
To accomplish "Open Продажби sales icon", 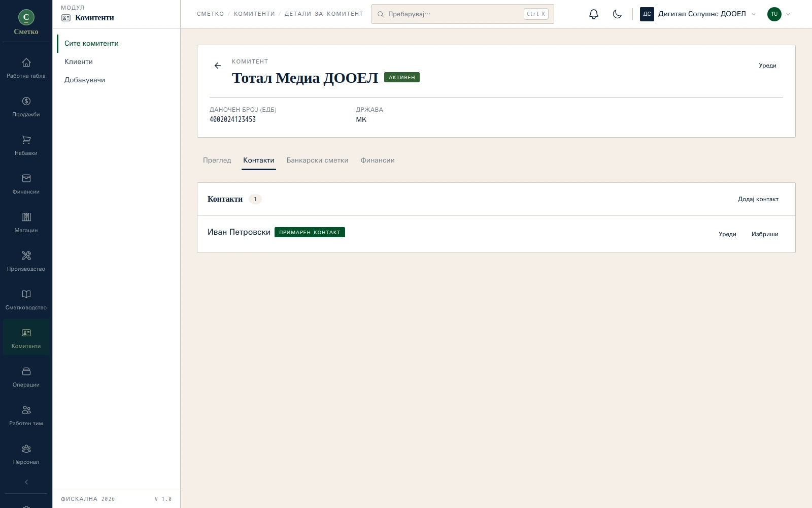I will click(26, 101).
